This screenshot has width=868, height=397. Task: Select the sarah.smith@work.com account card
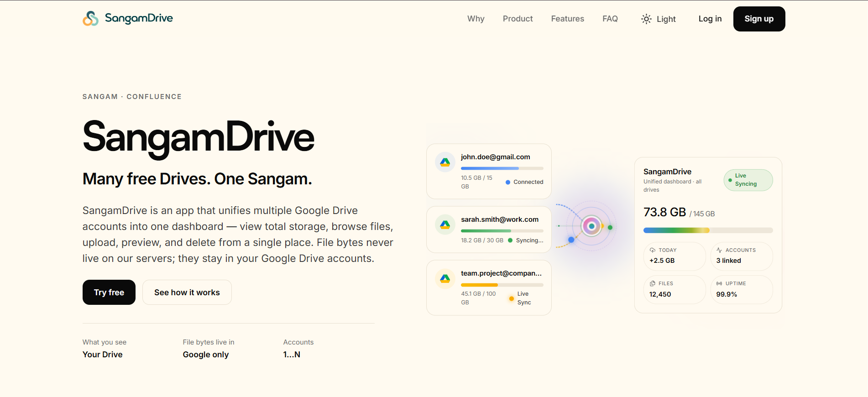[x=489, y=230]
